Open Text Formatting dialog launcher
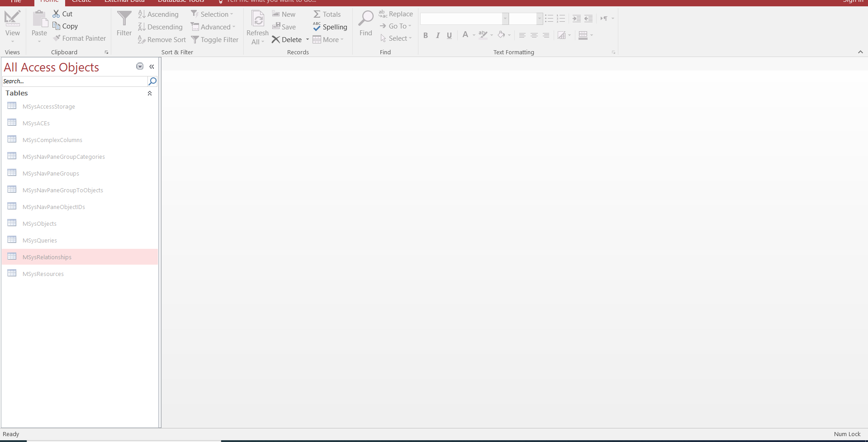 [613, 52]
